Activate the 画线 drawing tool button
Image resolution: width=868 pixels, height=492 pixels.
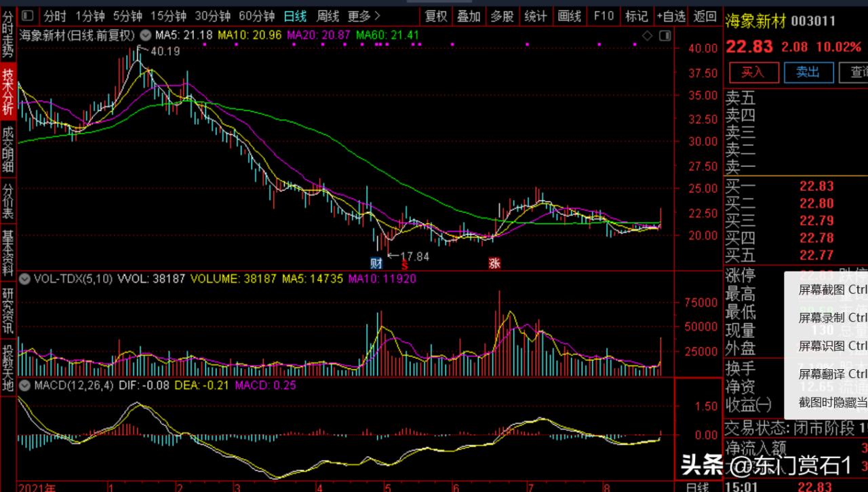[x=569, y=16]
